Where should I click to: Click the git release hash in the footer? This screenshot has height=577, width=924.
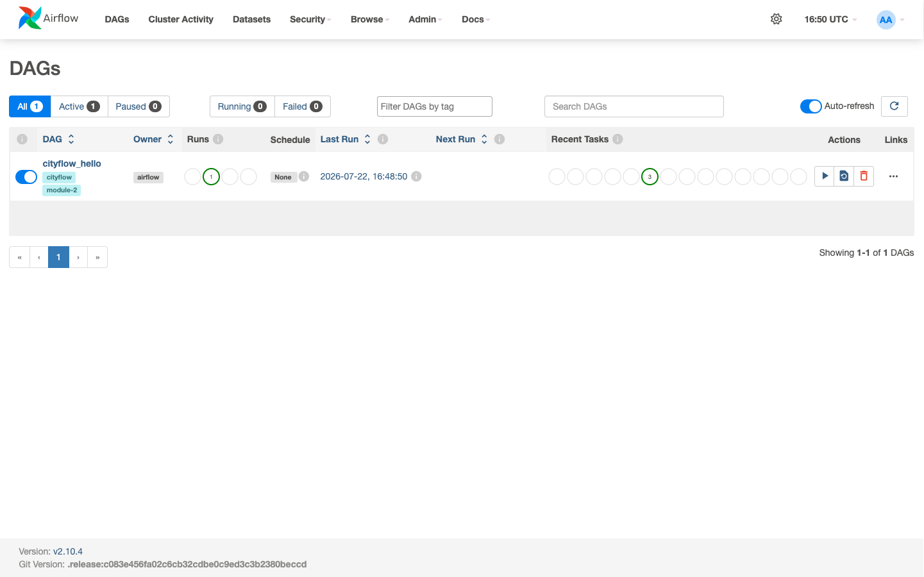point(187,564)
